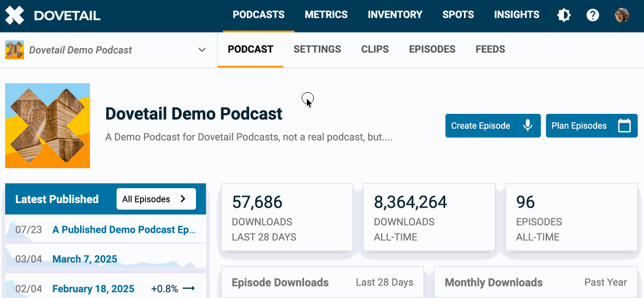Click the microphone icon on Create Episode
Image resolution: width=644 pixels, height=298 pixels.
pos(528,126)
